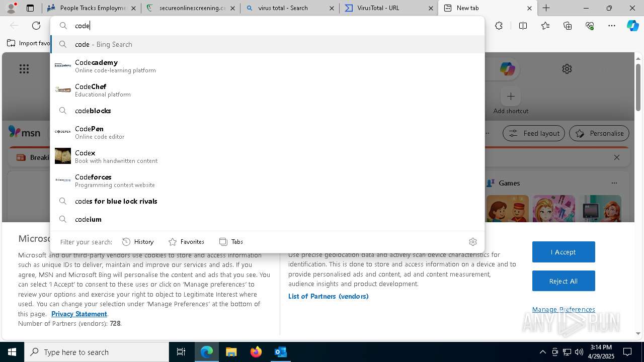This screenshot has width=644, height=362.
Task: Show hidden system tray icons
Action: coord(542,352)
